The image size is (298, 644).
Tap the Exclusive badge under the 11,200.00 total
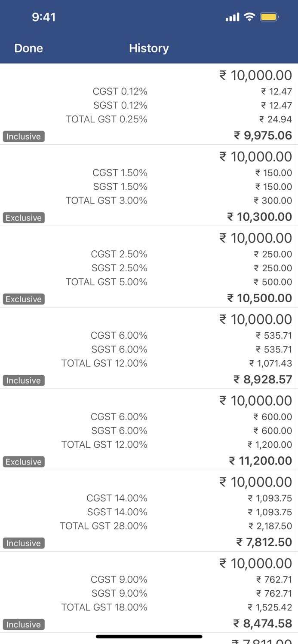23,462
